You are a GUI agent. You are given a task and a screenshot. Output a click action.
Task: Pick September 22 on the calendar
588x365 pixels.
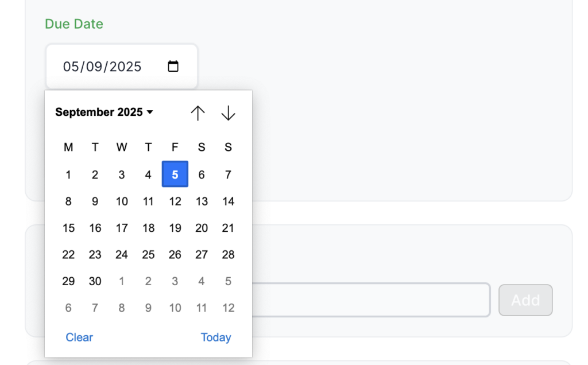(x=68, y=254)
